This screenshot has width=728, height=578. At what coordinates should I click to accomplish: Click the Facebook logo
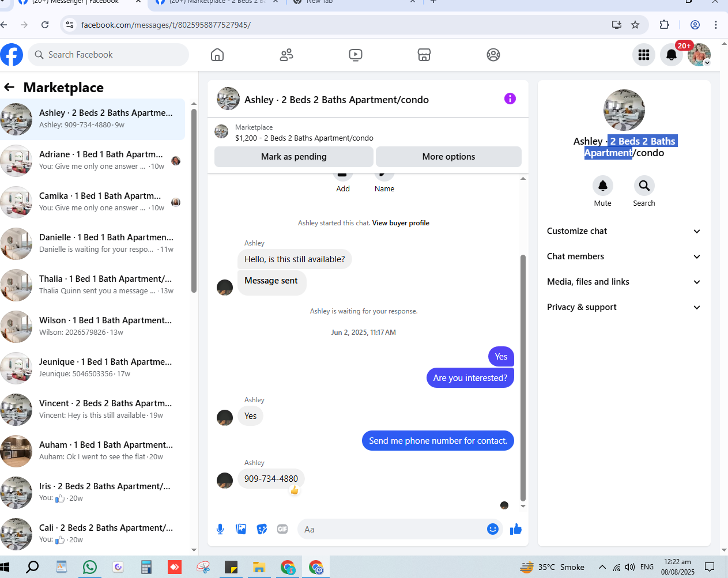point(11,55)
